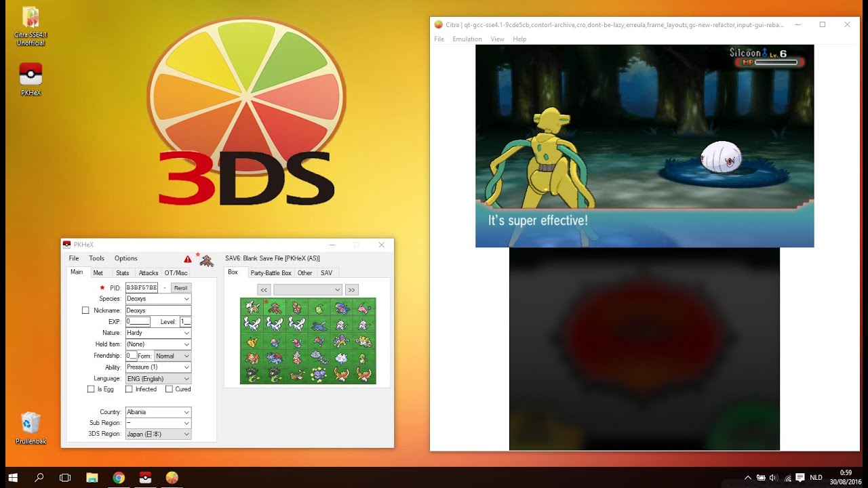
Task: Open the Held Item dropdown
Action: (158, 344)
